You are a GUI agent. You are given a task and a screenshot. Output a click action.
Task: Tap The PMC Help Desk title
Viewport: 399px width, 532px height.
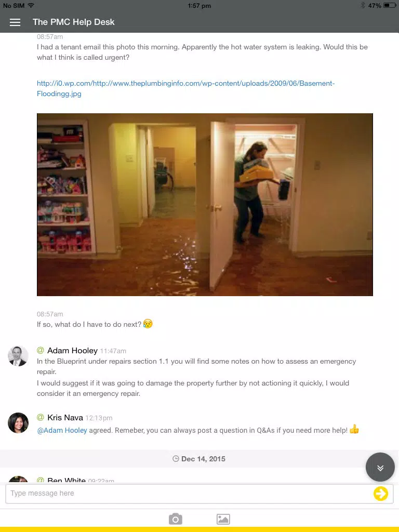(x=74, y=22)
